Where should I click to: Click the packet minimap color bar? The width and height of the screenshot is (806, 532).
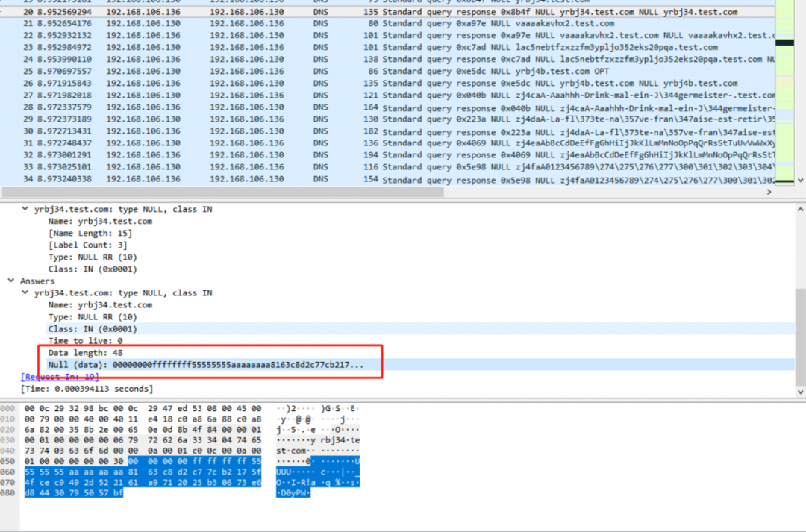(x=784, y=92)
